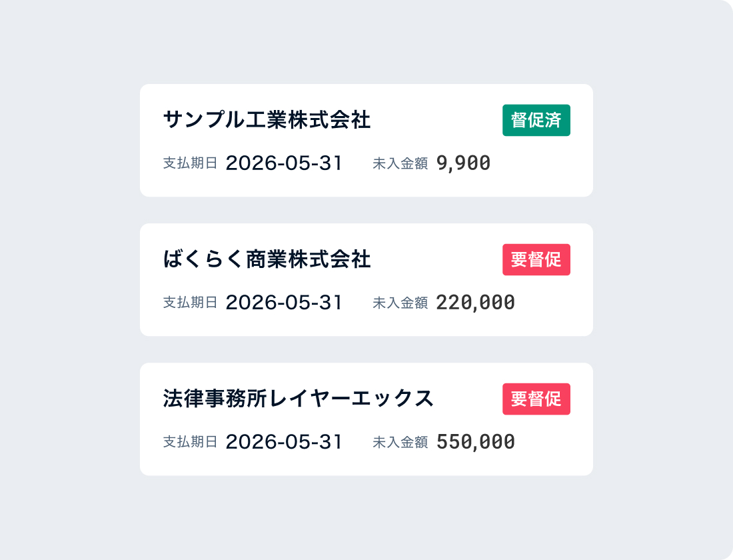Click 法律事務所レイヤーエックス's due date 2026-05-31
Screen dimensions: 733x560
pyautogui.click(x=284, y=442)
